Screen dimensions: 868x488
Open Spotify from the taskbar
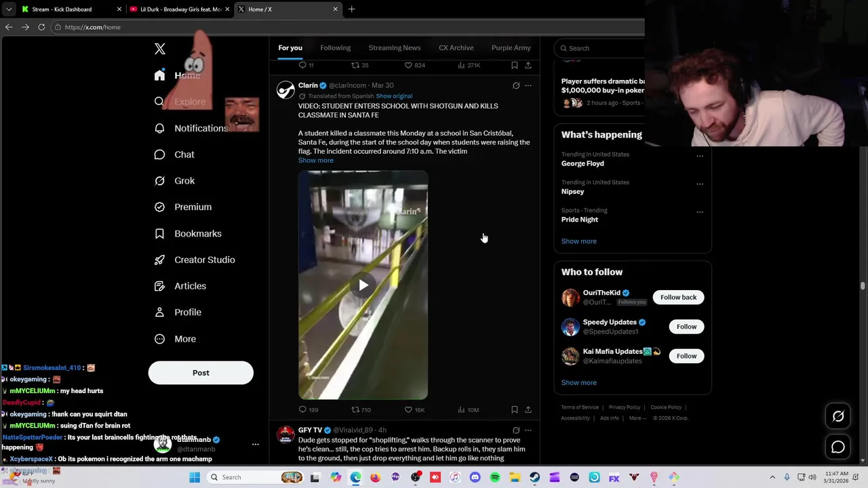pos(495,477)
